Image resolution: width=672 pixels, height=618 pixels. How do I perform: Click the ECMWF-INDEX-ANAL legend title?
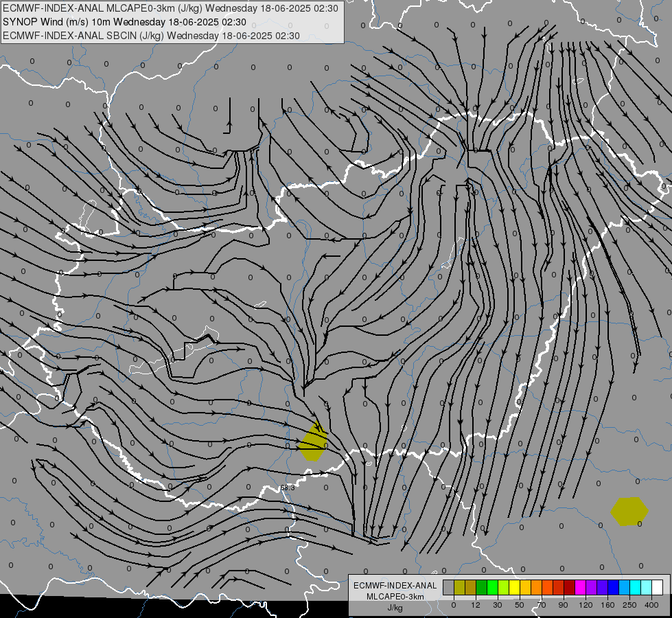(395, 586)
